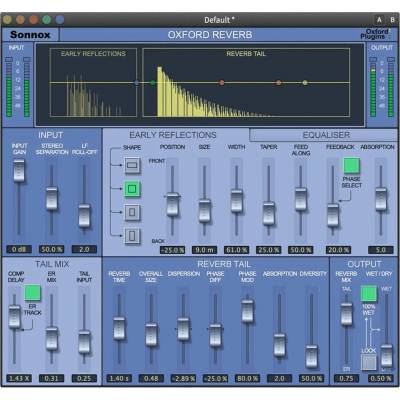Click the Size fader handle
This screenshot has width=400, height=400.
point(204,211)
